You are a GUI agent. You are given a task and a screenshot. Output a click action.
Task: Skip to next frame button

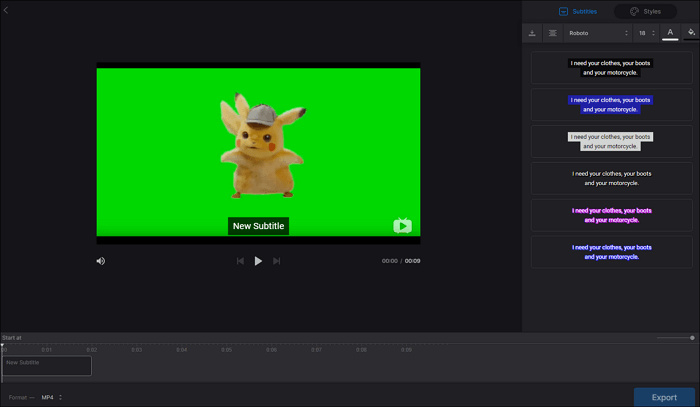click(x=277, y=261)
